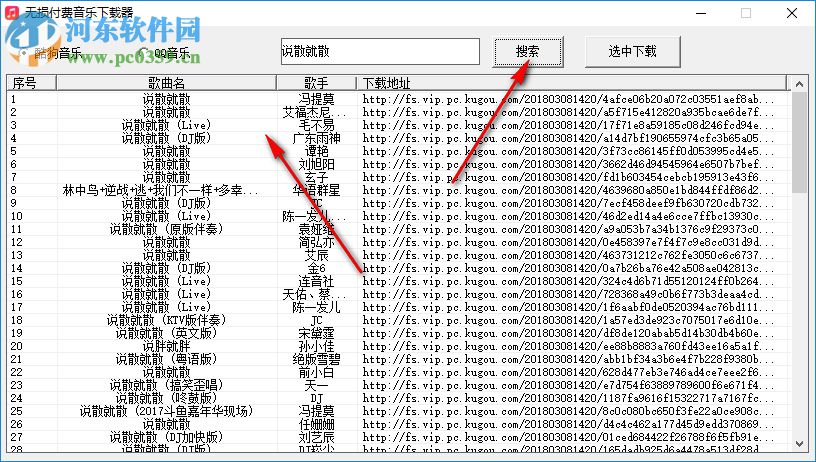Click download URL ending 4afce06b20a072c03551aef8ab
Screen dimensions: 816x462
[568, 99]
